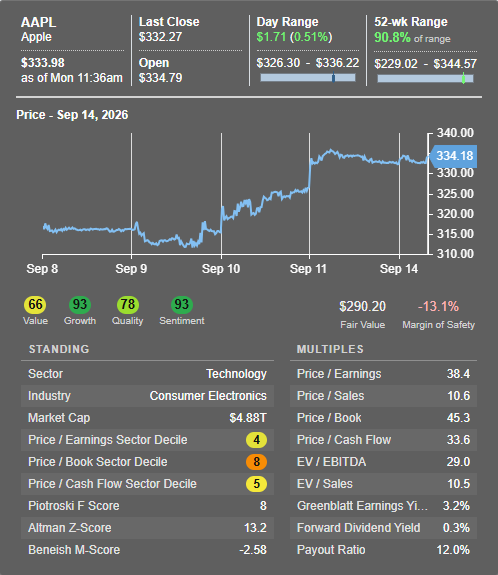Click the EV / EBITDA multiple 29.0
This screenshot has height=575, width=498.
458,462
